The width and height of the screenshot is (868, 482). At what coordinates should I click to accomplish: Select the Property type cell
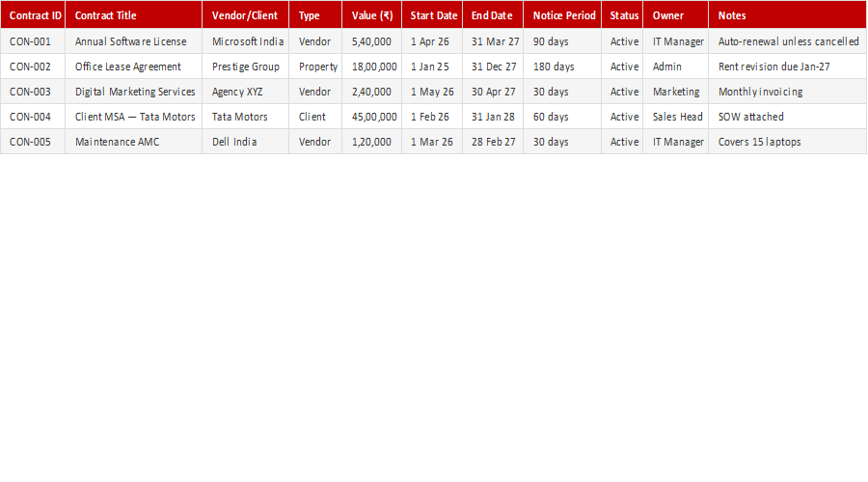click(x=315, y=67)
